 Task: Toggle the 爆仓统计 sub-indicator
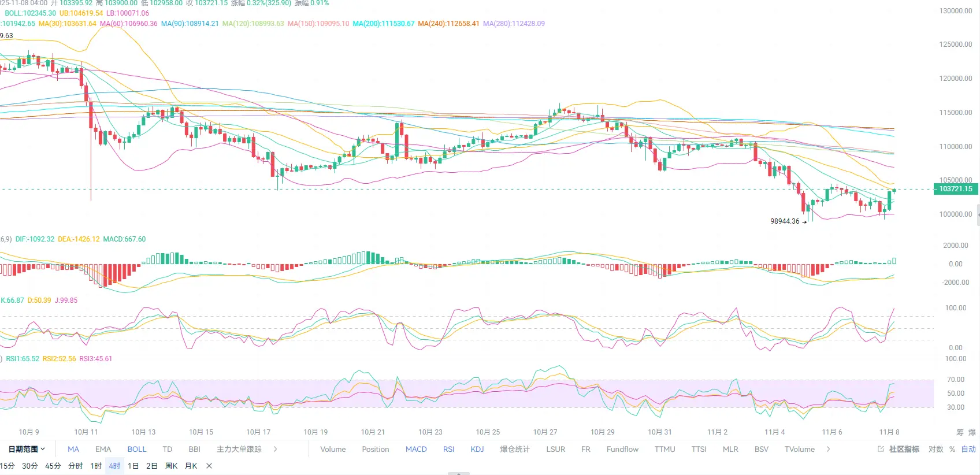515,449
